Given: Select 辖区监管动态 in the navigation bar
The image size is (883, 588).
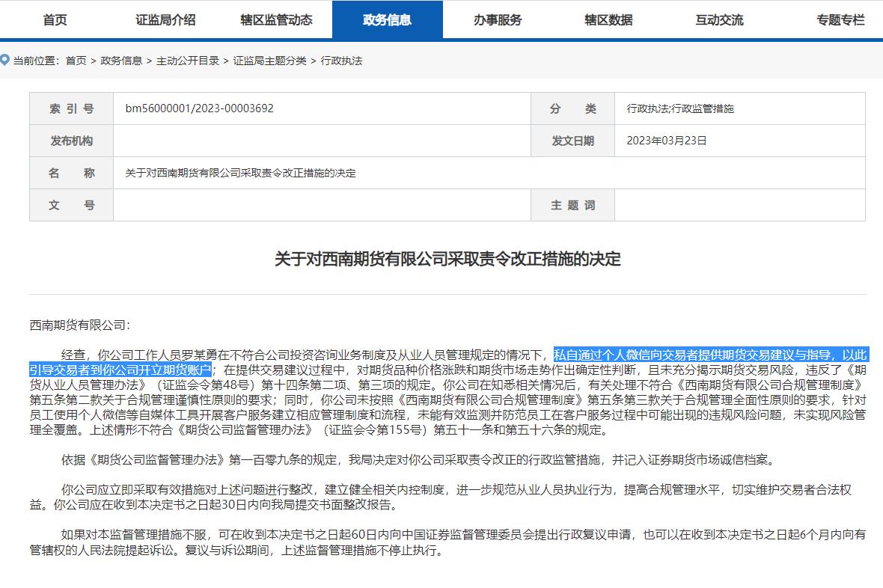Looking at the screenshot, I should point(275,20).
